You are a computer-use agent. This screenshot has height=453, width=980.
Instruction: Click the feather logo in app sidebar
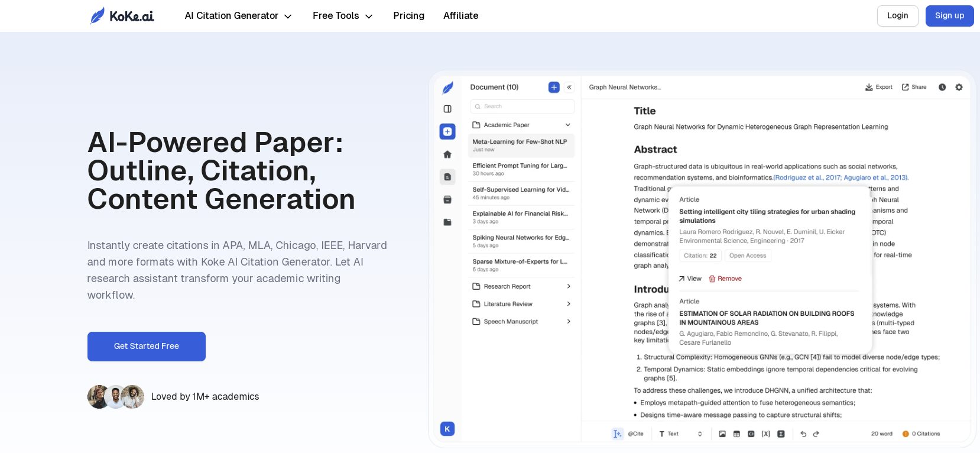tap(448, 88)
